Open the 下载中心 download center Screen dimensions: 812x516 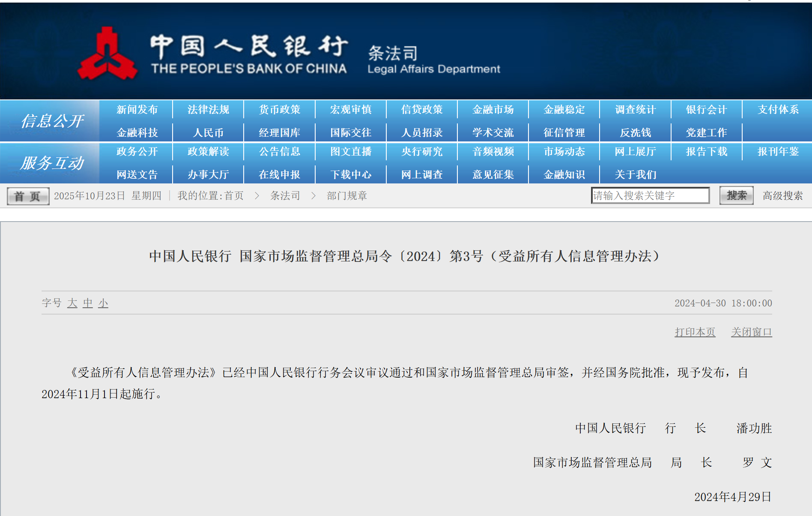350,174
